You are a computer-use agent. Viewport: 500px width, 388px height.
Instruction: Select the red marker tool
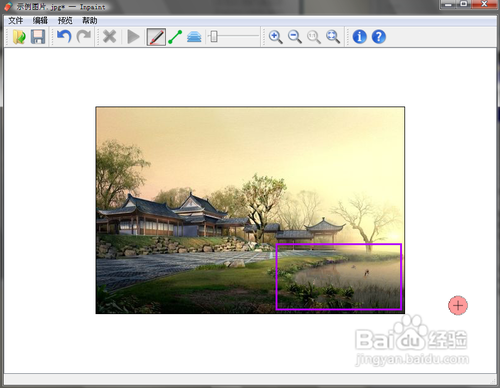click(x=156, y=37)
